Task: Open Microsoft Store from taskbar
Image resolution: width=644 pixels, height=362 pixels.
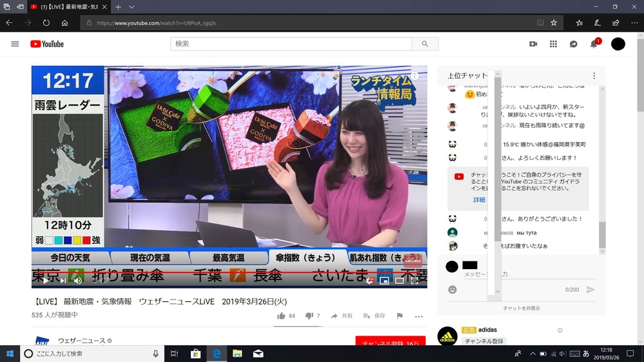Action: click(x=195, y=354)
